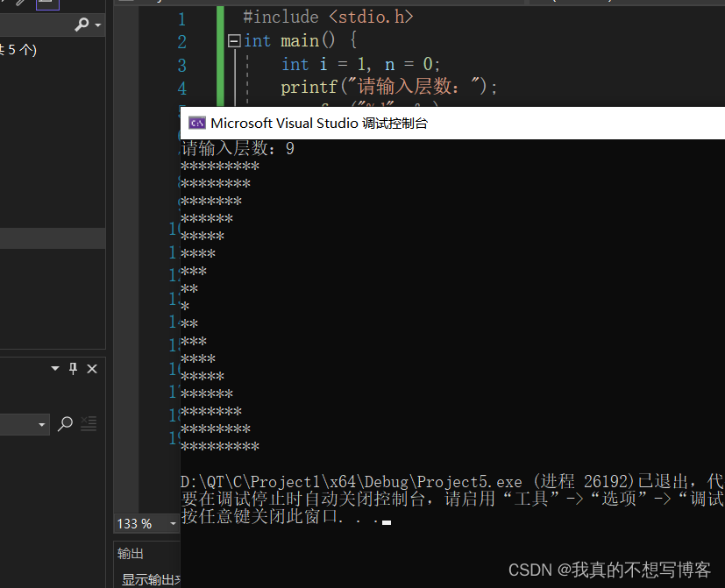Click the Project5.exe exit message line
This screenshot has height=588, width=725.
(452, 482)
